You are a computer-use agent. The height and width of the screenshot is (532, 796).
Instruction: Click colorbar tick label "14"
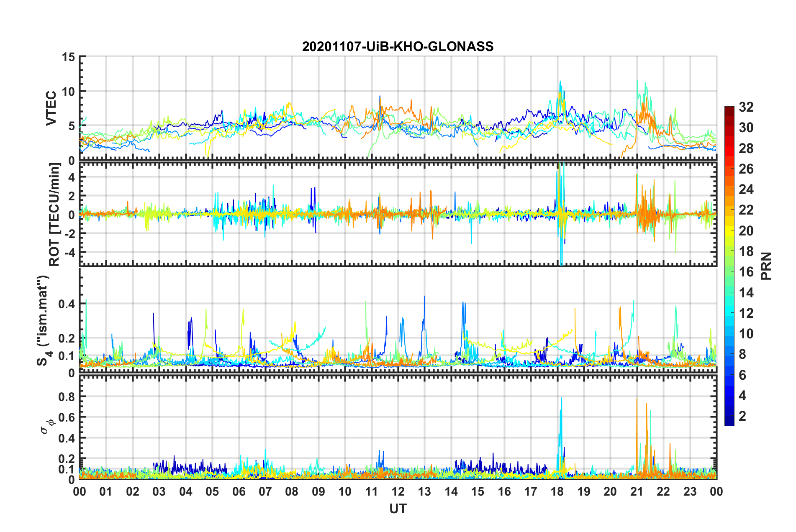746,293
